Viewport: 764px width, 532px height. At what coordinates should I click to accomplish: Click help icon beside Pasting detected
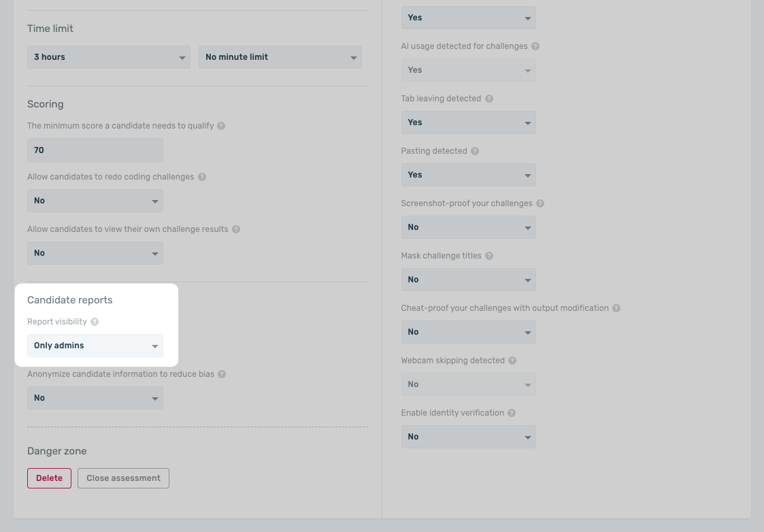[x=475, y=151]
